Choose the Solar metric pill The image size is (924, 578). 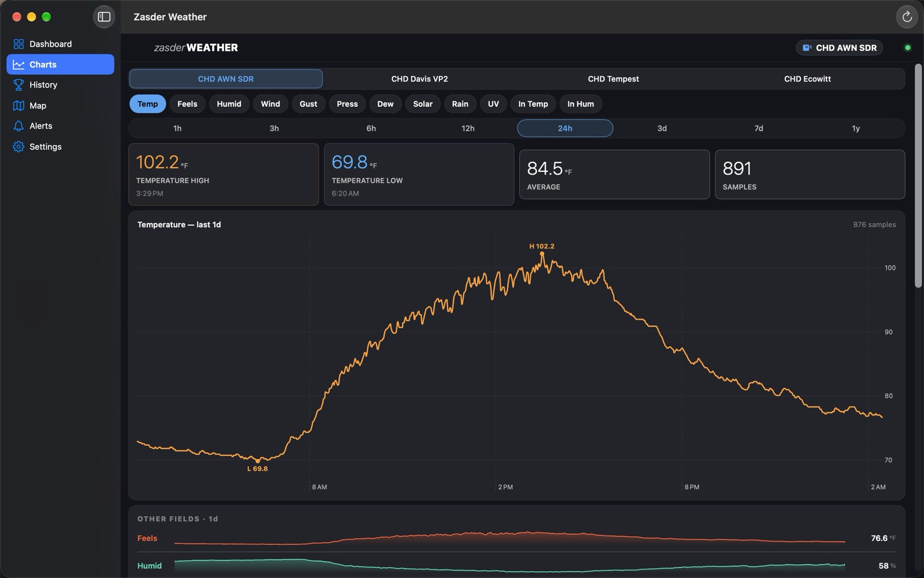pyautogui.click(x=423, y=104)
